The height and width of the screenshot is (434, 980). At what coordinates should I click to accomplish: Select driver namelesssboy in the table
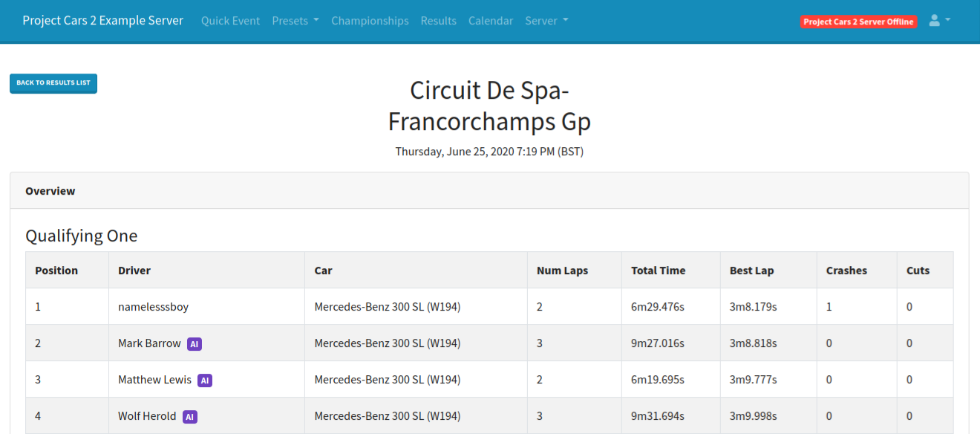154,307
